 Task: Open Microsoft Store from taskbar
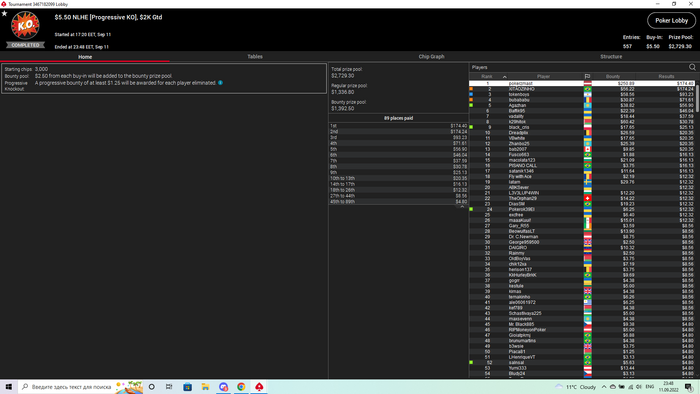coord(188,387)
